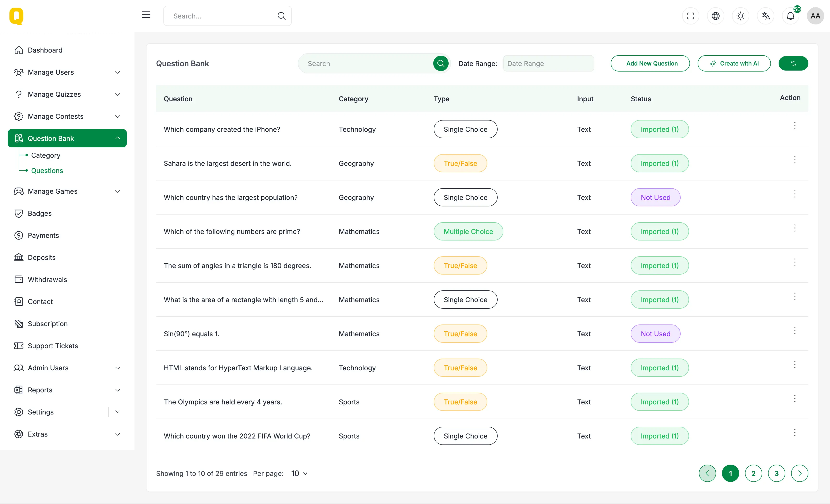Click the green refresh icon button
830x504 pixels.
point(793,63)
